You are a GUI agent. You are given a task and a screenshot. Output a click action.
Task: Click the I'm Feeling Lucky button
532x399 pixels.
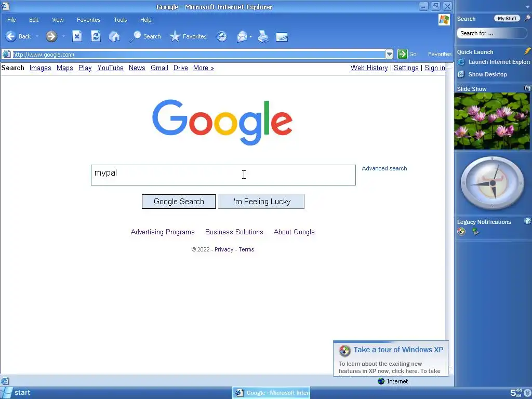click(261, 202)
